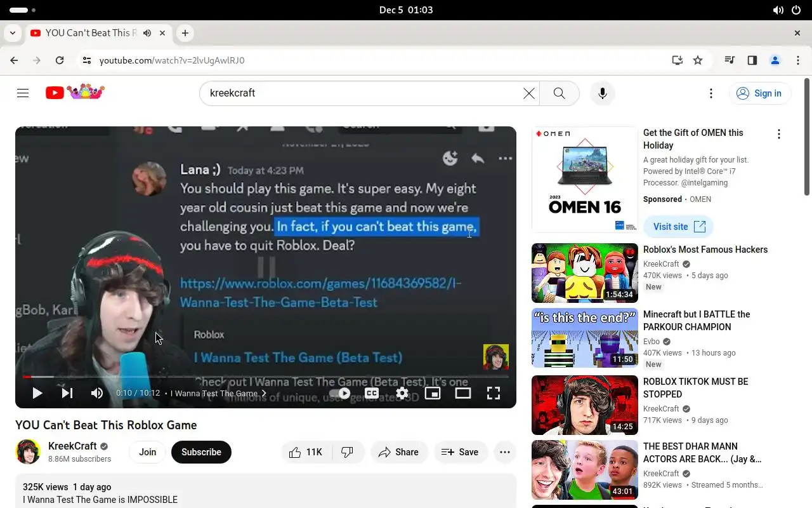Like the video (11K)
Screen dimensions: 812x508
pos(306,452)
